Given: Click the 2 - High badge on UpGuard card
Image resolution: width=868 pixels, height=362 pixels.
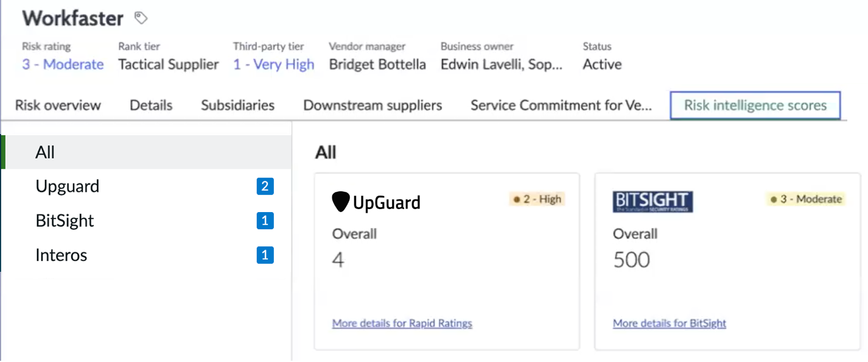Looking at the screenshot, I should click(x=537, y=199).
